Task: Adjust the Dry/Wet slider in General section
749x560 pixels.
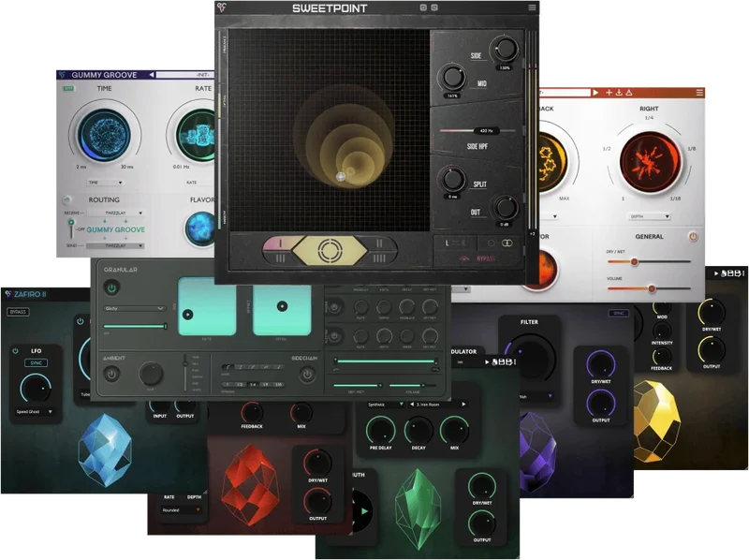Action: tap(649, 261)
